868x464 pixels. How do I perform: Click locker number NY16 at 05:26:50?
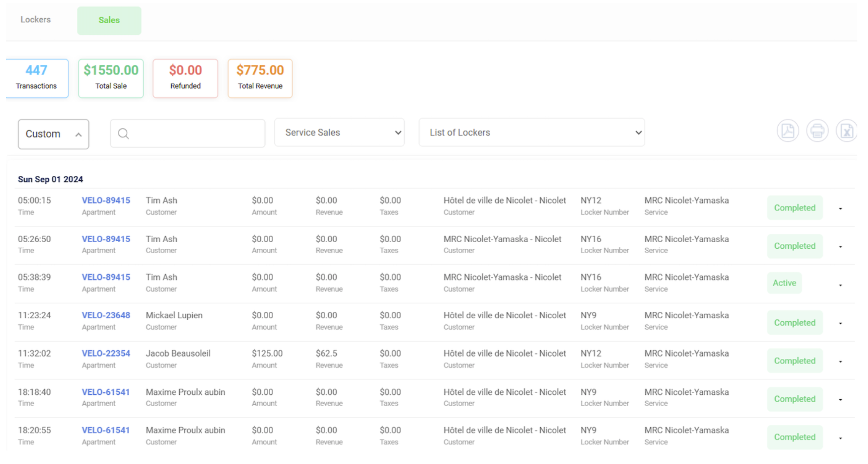tap(591, 239)
